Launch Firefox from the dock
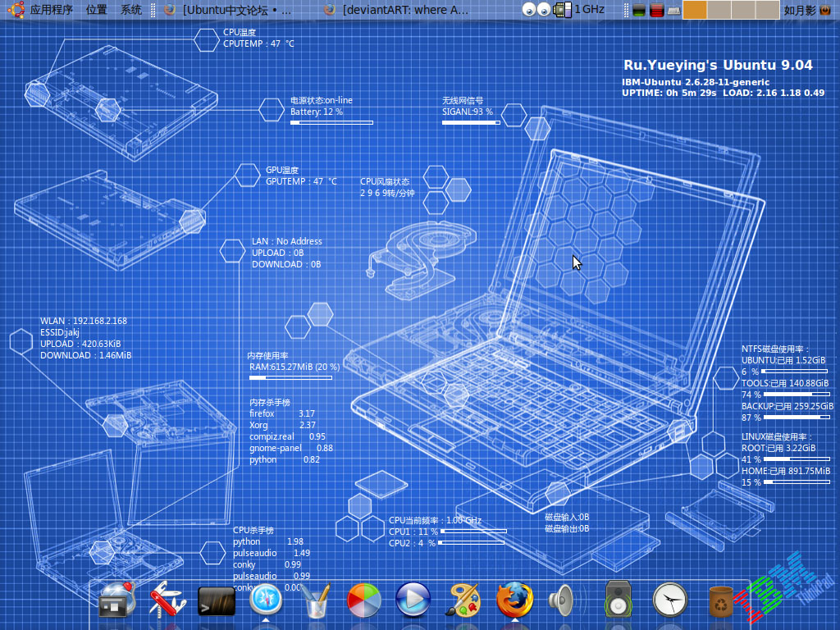Image resolution: width=840 pixels, height=630 pixels. point(514,600)
